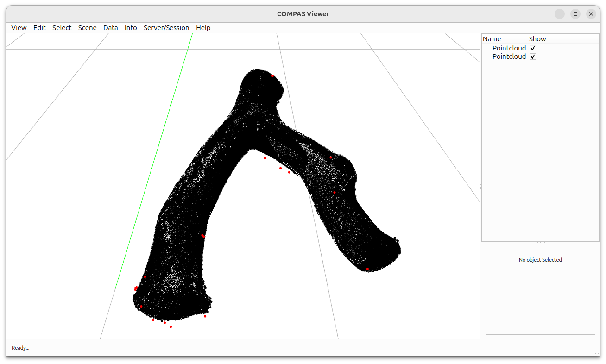The height and width of the screenshot is (364, 606).
Task: Click the Ready status bar text
Action: pyautogui.click(x=20, y=348)
